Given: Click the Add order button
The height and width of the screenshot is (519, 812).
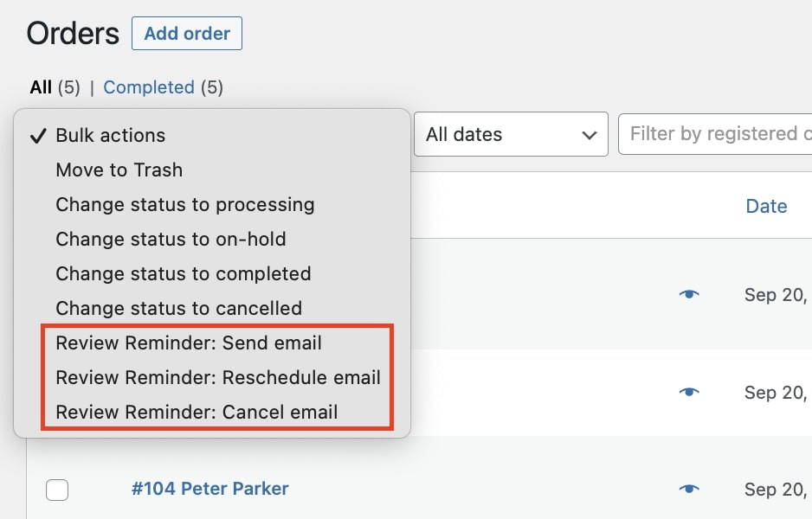Looking at the screenshot, I should 187,33.
